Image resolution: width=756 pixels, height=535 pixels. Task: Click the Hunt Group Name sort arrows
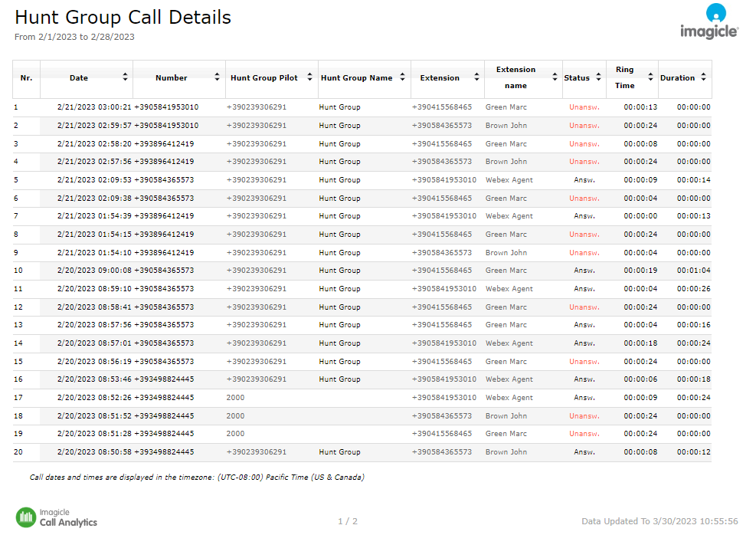[x=402, y=77]
